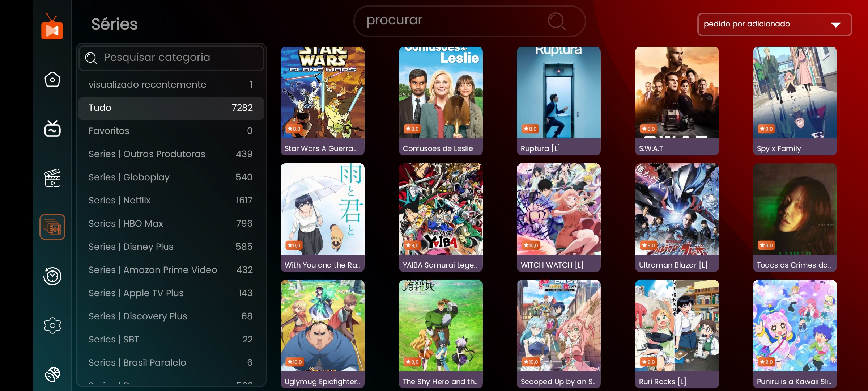This screenshot has height=391, width=868.
Task: Click the app logo at top left
Action: 52,26
